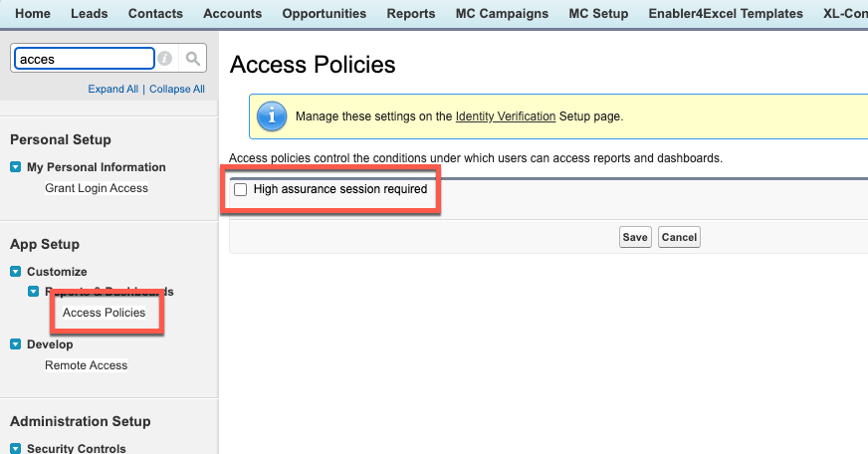Click the Collapse All link

tap(177, 89)
